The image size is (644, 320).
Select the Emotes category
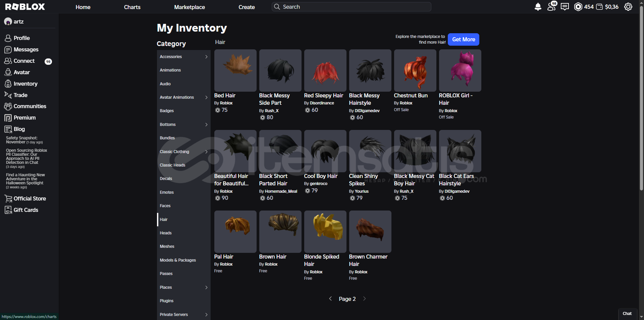pos(167,192)
